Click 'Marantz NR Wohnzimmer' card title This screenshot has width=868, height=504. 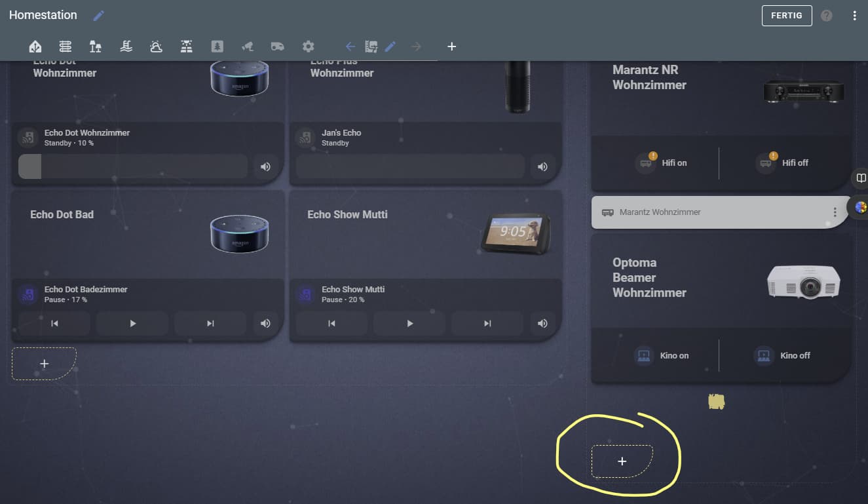tap(649, 77)
